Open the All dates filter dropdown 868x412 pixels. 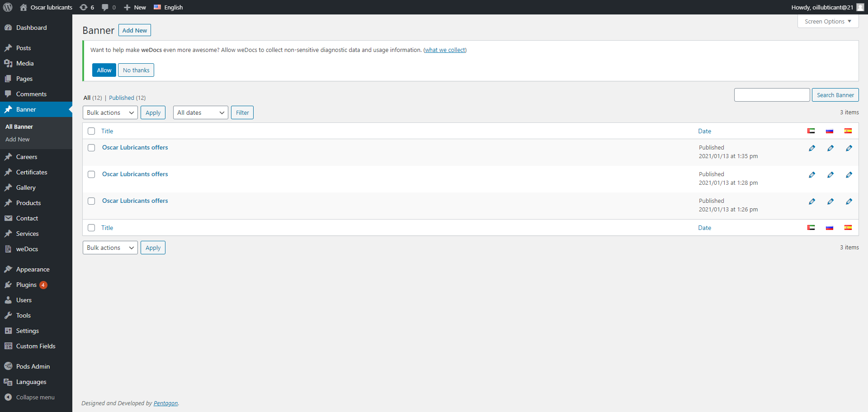tap(201, 112)
